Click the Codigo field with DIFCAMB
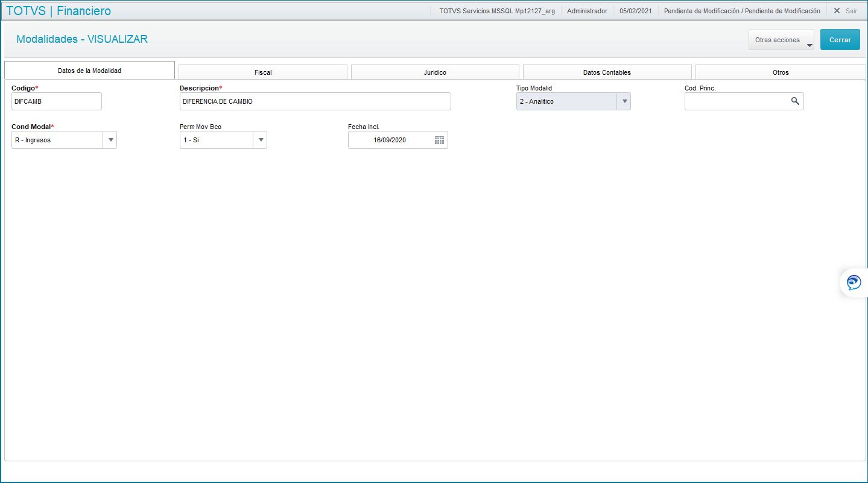Viewport: 868px width, 483px height. tap(57, 101)
